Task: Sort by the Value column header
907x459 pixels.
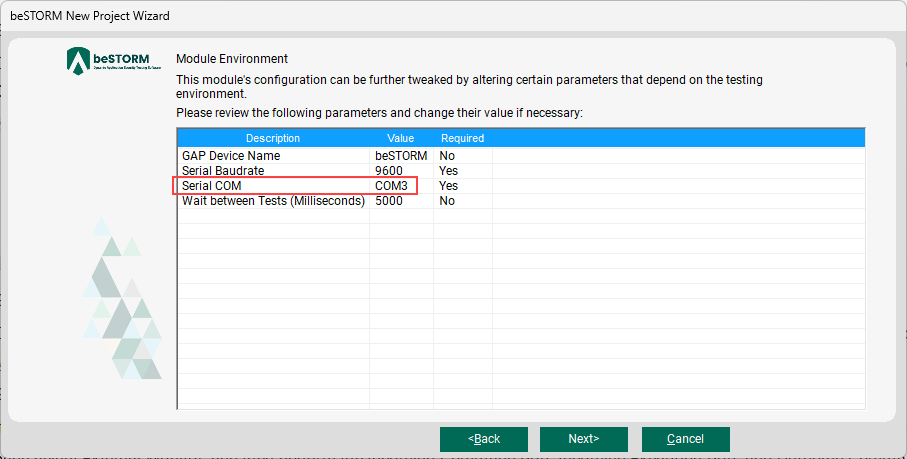Action: (x=401, y=138)
